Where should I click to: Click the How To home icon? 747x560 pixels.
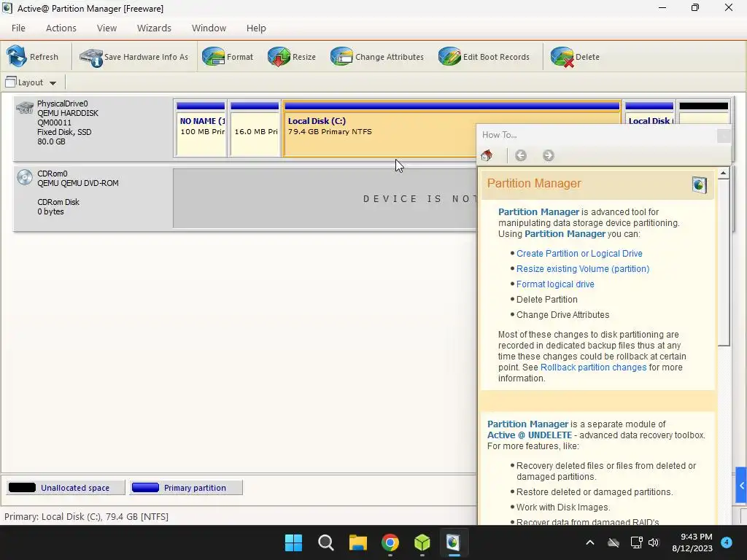point(487,155)
